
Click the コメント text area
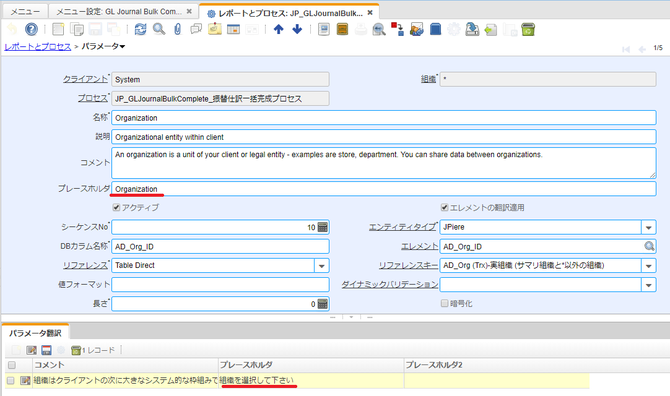pos(384,163)
